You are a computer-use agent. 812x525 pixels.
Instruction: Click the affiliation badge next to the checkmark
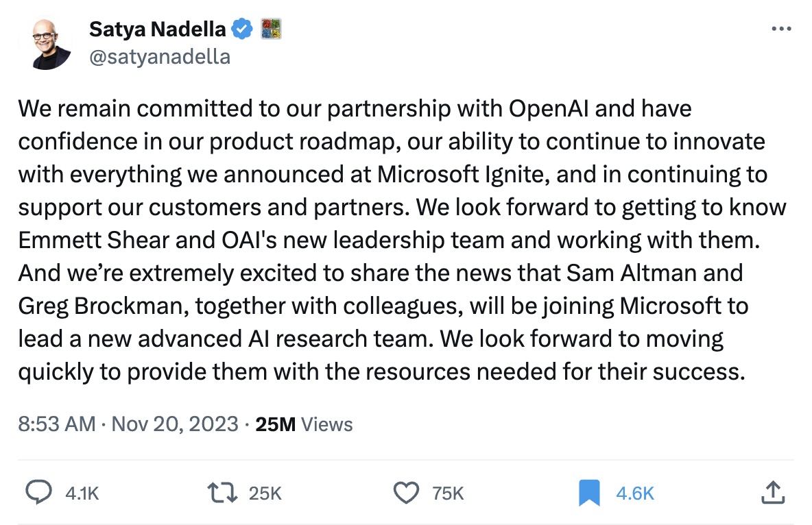point(272,29)
